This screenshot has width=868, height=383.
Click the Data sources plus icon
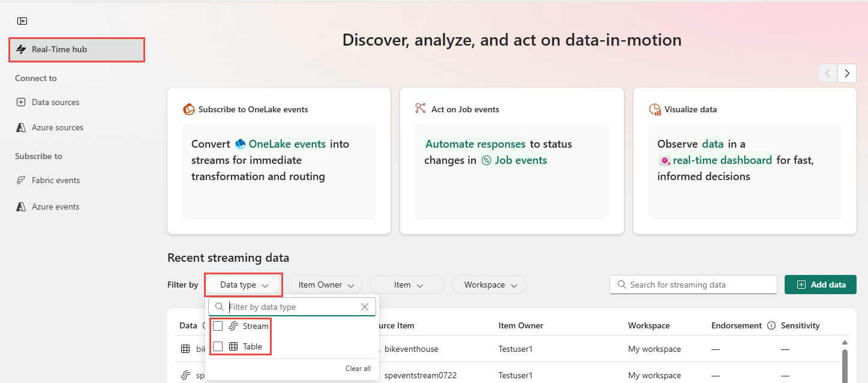click(21, 102)
